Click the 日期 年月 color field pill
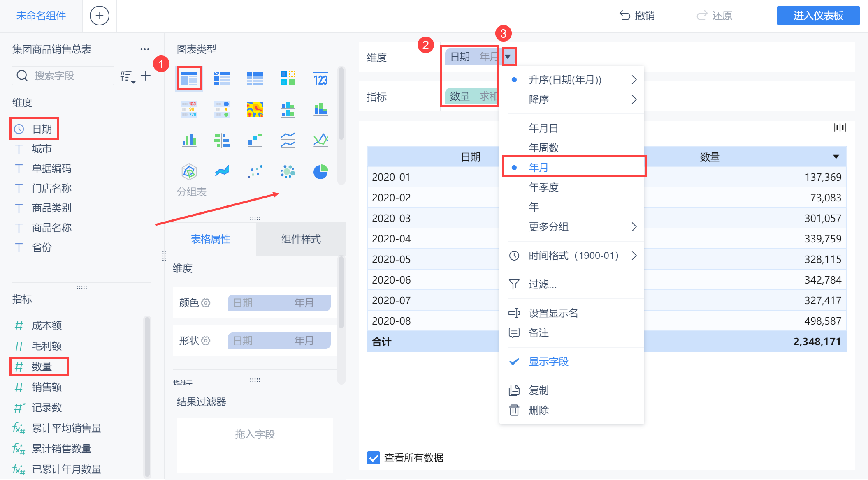Screen dimensions: 868x480 (279, 303)
